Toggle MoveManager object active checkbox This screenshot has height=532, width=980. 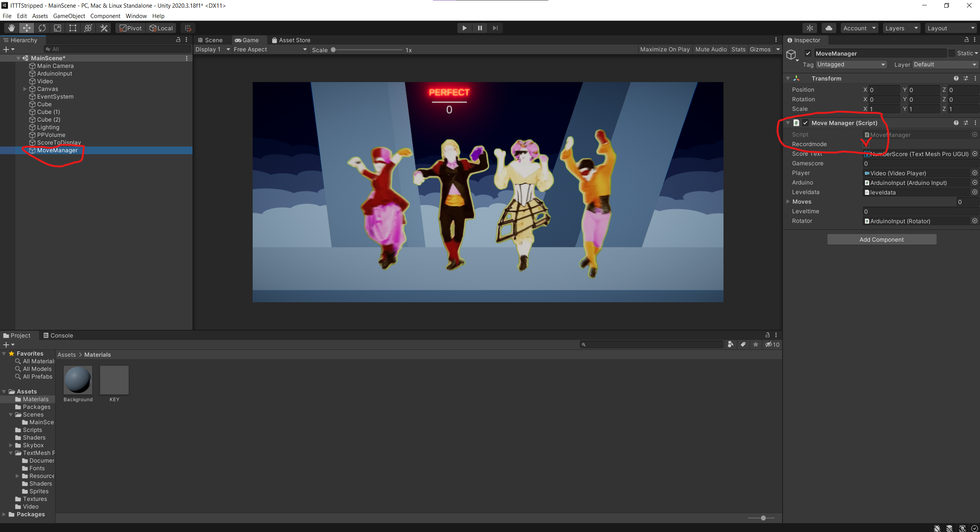[808, 53]
